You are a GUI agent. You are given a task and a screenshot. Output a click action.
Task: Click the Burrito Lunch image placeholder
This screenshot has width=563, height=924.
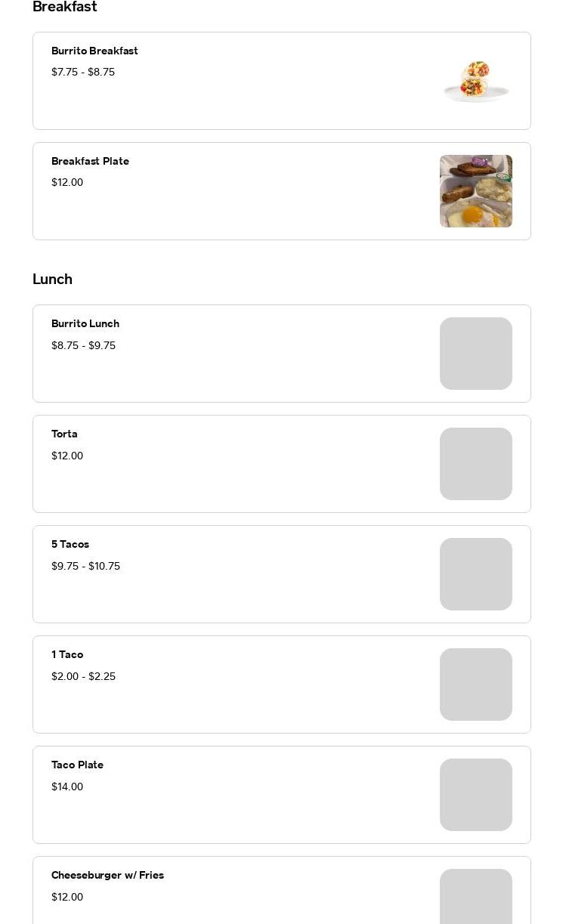coord(475,354)
